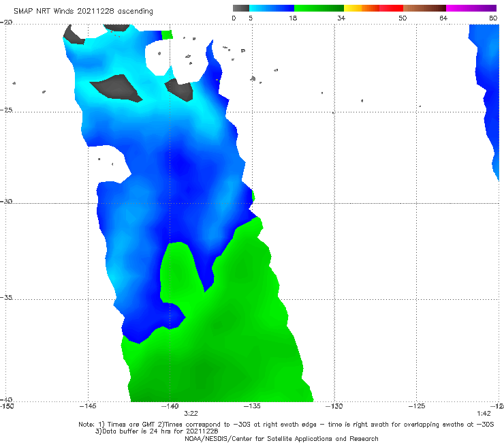Click the yellow-orange segment of the color bar
Image resolution: width=504 pixels, height=443 pixels.
(362, 8)
